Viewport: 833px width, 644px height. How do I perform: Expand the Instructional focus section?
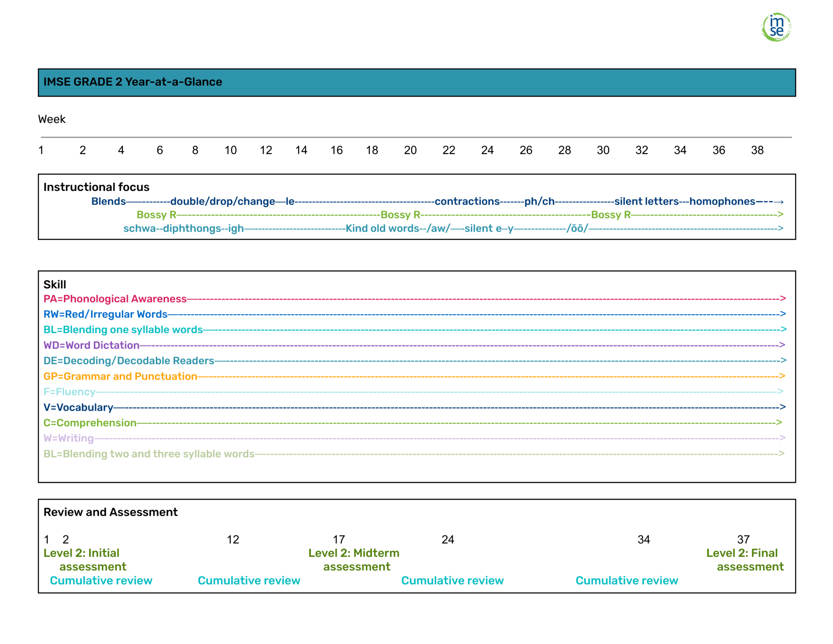(96, 187)
